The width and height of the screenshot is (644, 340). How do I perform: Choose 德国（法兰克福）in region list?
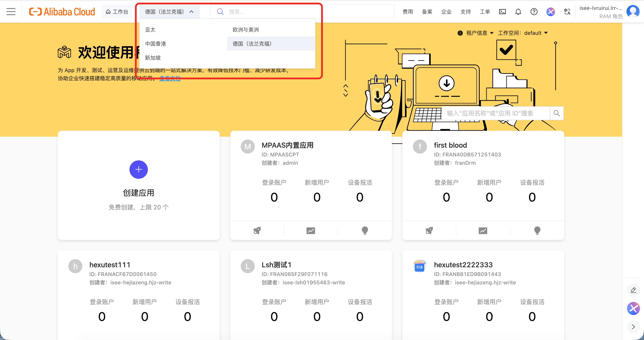(252, 44)
